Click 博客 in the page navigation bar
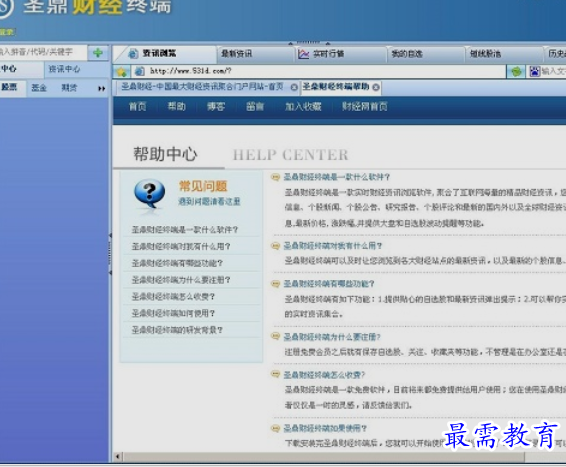The height and width of the screenshot is (467, 566). click(216, 106)
